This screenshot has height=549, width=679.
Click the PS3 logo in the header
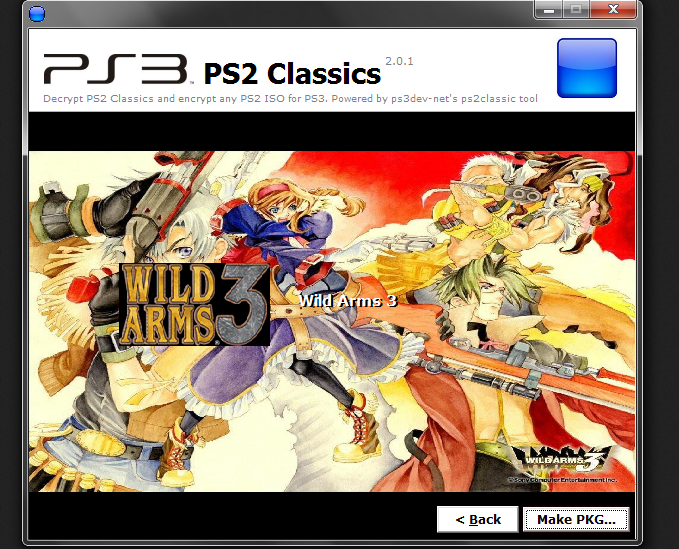coord(117,69)
